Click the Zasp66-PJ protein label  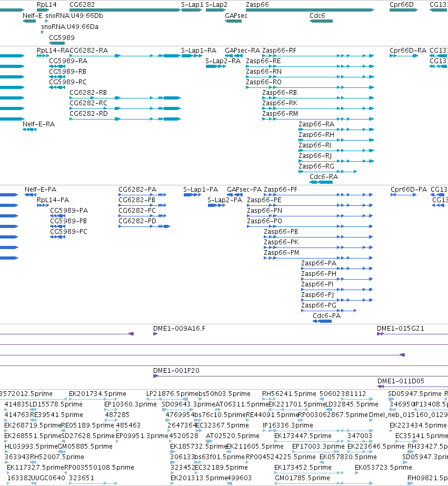(x=317, y=295)
